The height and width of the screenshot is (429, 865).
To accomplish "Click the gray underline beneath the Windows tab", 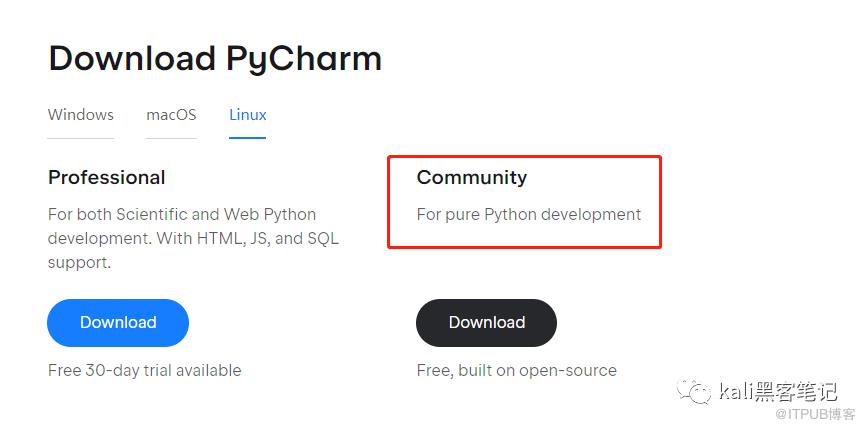I will 81,137.
